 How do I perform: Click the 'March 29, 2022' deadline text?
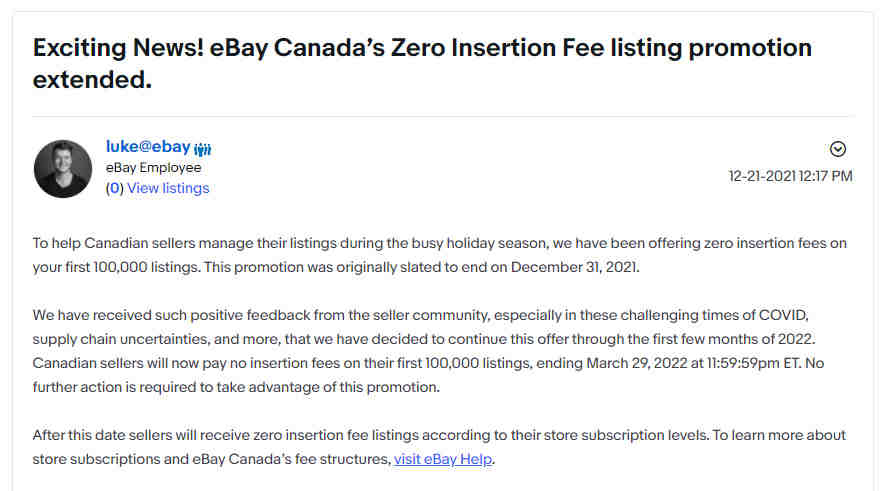click(637, 363)
